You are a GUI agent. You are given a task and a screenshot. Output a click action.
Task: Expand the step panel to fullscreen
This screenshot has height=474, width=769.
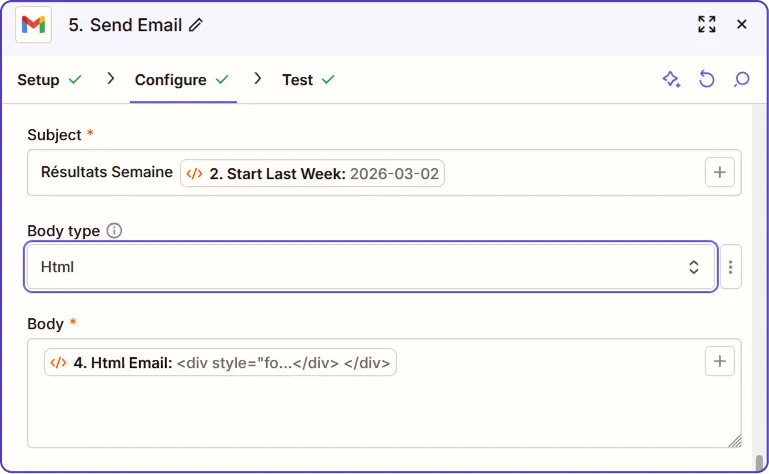point(707,24)
